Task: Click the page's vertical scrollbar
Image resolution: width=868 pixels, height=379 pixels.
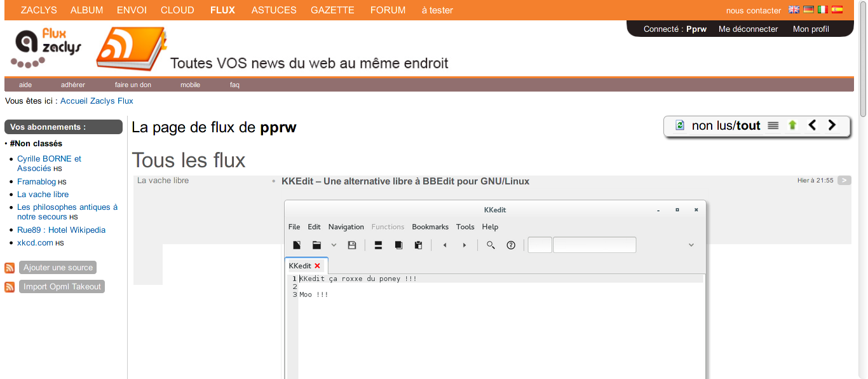Action: click(863, 191)
